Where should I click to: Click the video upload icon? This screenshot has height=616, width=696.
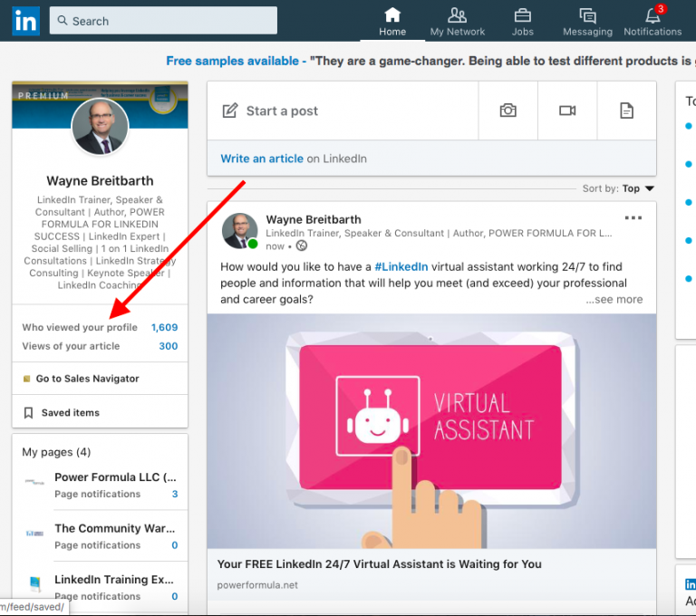(567, 111)
